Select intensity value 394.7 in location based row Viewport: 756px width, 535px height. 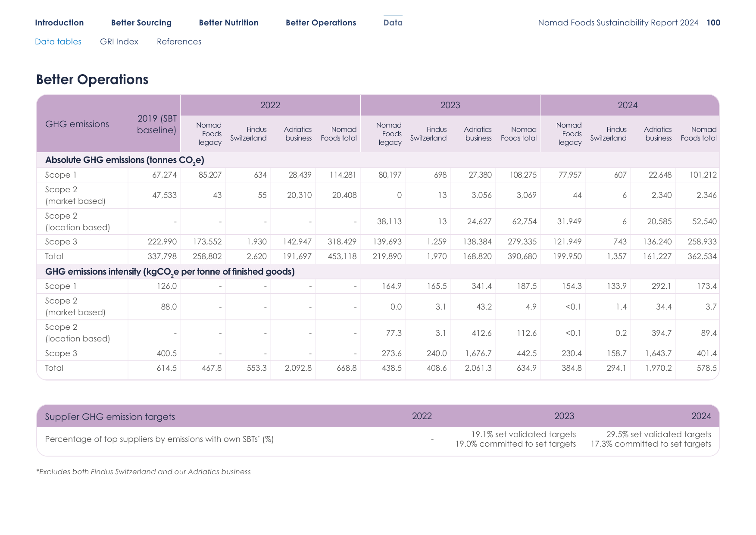(662, 333)
